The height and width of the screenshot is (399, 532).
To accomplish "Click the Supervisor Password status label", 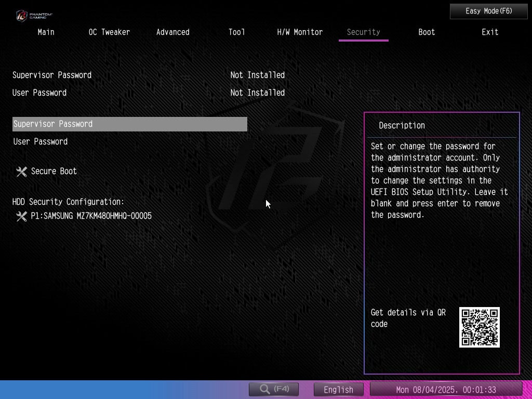I will 52,75.
